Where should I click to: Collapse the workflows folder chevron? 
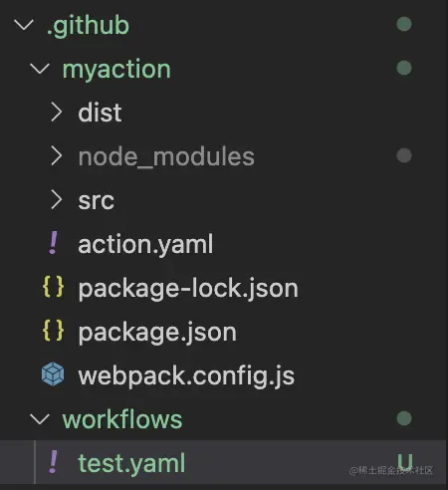40,419
